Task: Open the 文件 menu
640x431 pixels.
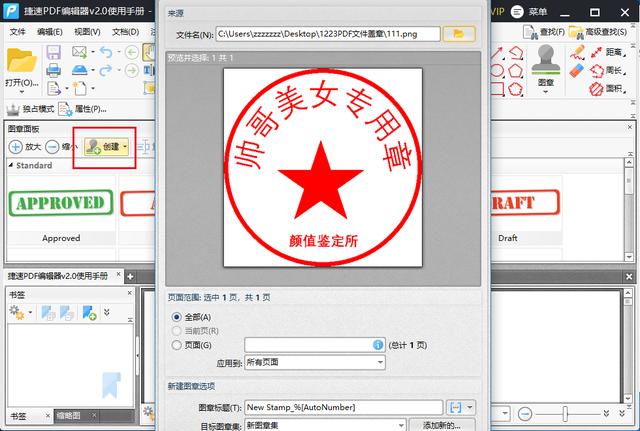Action: [x=18, y=32]
